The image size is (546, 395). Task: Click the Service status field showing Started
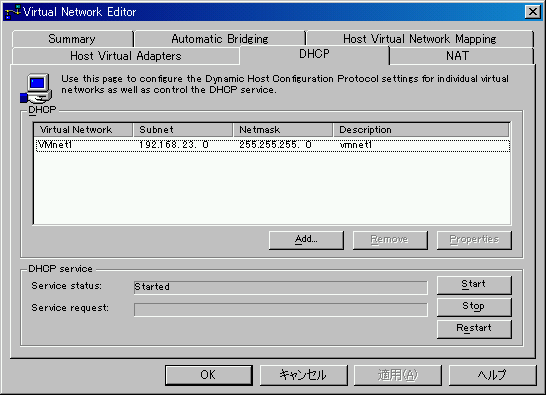click(281, 287)
